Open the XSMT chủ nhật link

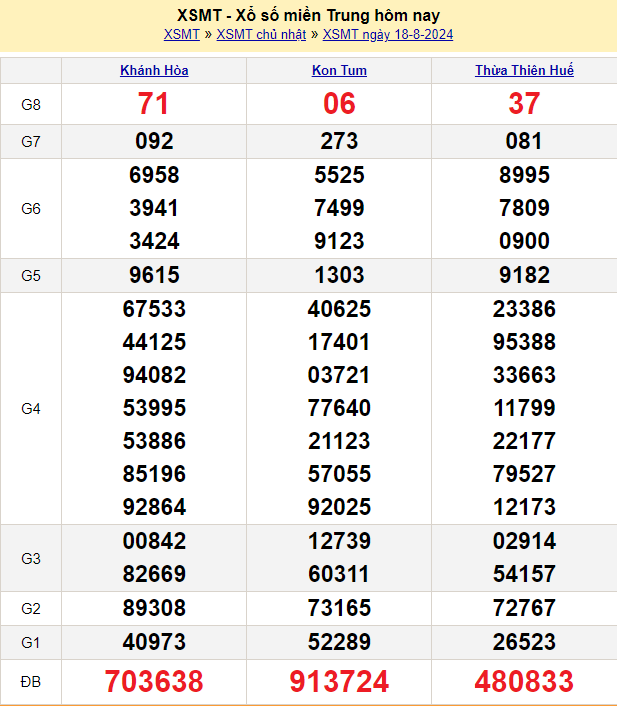tap(261, 35)
